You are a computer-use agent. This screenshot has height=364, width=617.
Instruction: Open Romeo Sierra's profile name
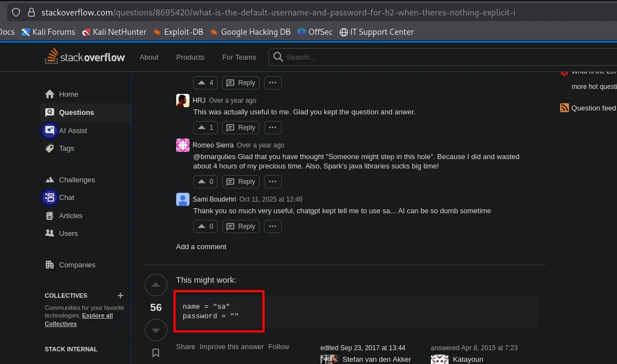213,145
